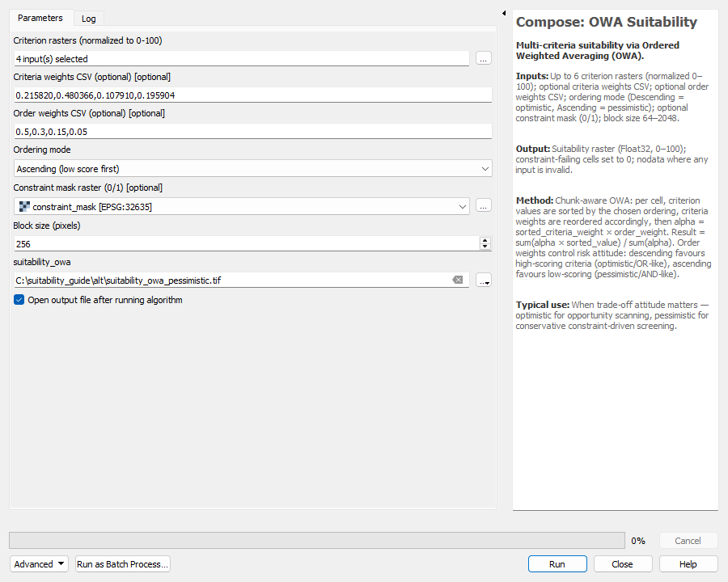The width and height of the screenshot is (728, 582).
Task: Click the progress bar
Action: 317,540
